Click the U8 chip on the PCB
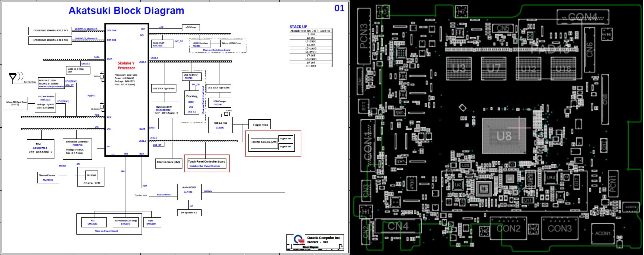The image size is (644, 255). coord(504,136)
